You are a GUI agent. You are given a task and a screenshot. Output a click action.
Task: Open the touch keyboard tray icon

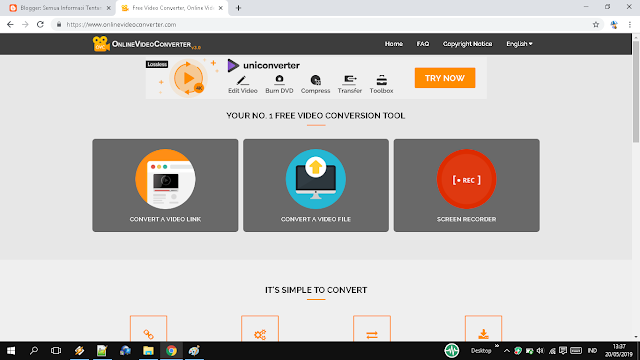576,351
